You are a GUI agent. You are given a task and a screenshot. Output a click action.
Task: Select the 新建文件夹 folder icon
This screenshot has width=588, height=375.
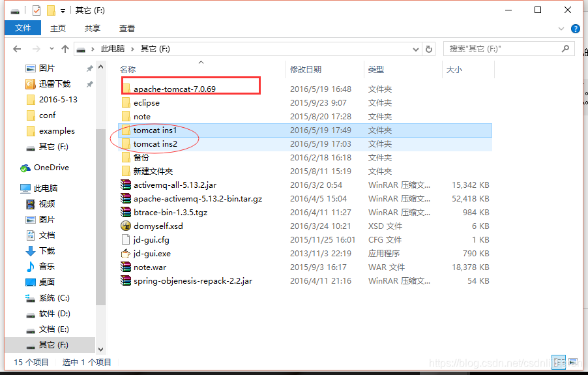tap(126, 172)
